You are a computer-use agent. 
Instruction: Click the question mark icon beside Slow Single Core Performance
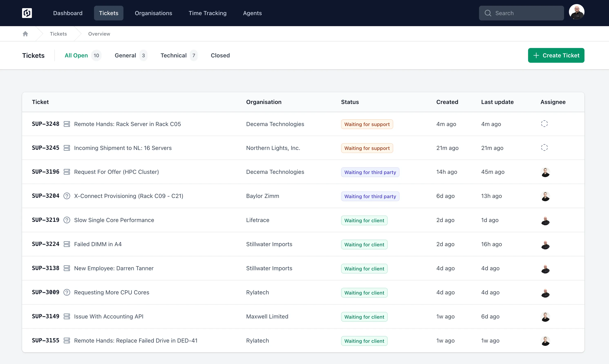pyautogui.click(x=67, y=220)
